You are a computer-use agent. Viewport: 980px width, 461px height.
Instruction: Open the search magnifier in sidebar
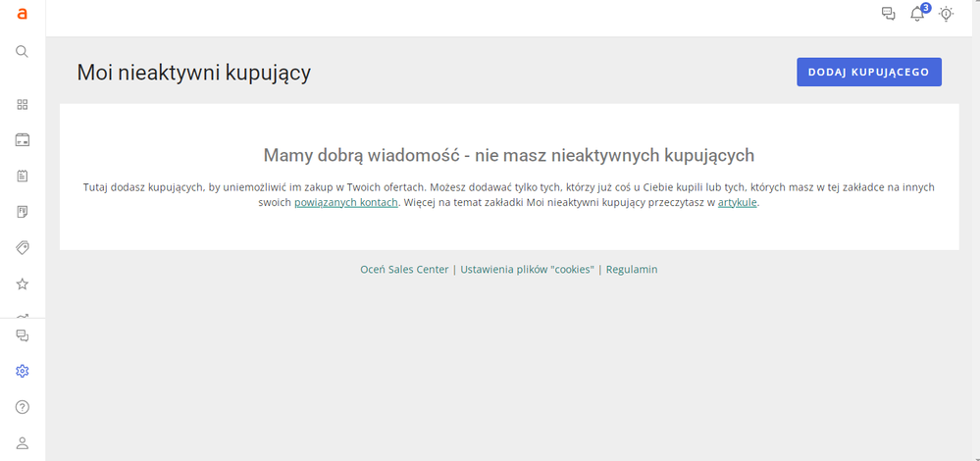click(22, 51)
